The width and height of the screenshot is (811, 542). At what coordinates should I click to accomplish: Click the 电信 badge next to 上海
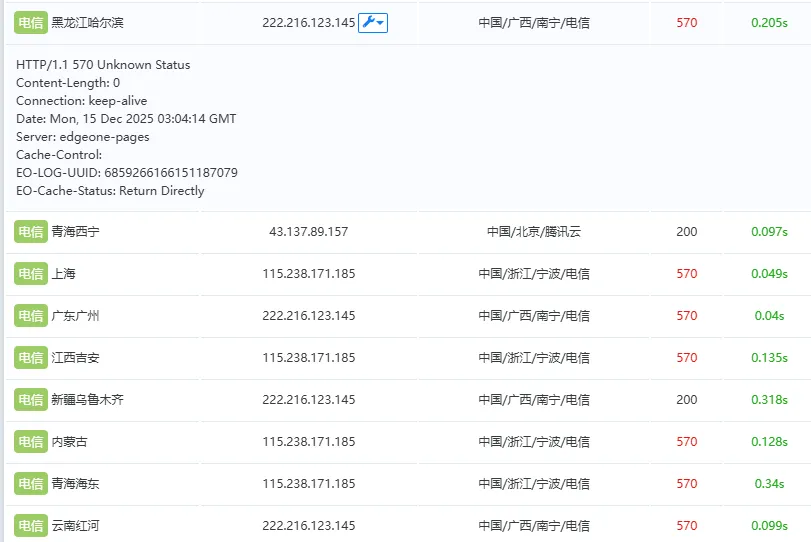[30, 274]
